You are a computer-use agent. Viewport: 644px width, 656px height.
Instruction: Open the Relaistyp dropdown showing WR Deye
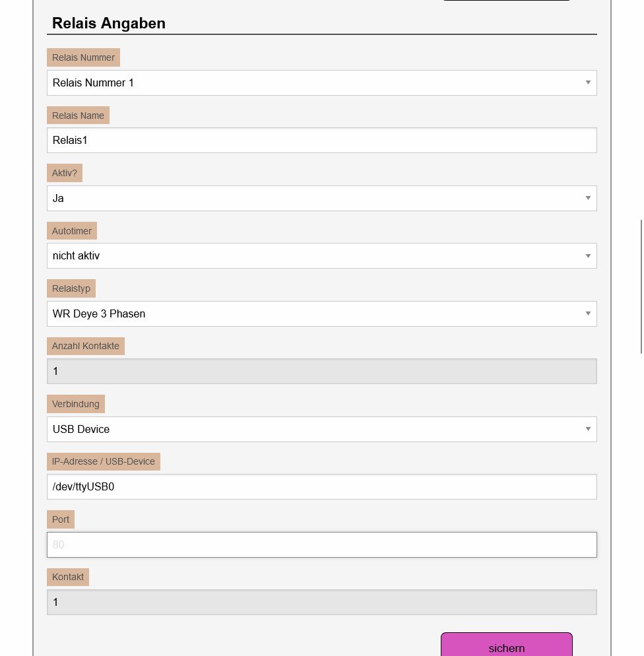[321, 314]
